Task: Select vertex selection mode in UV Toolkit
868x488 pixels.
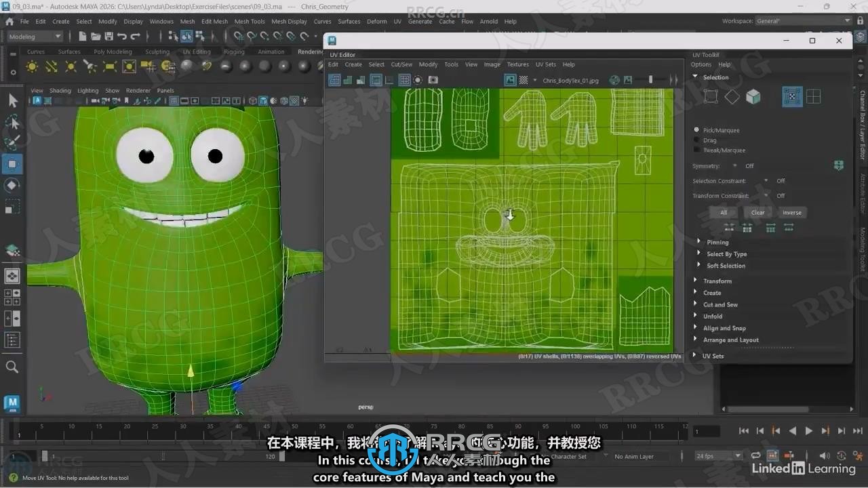Action: (711, 97)
